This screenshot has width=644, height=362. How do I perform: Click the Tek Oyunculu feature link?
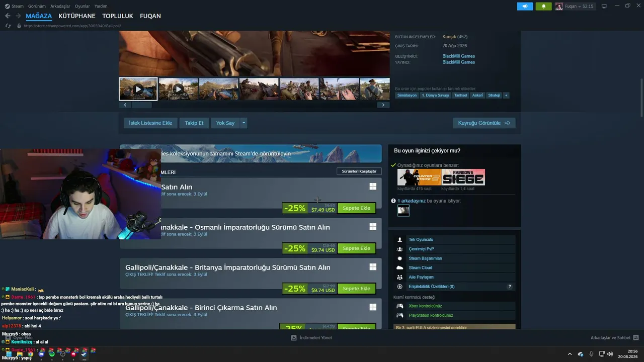click(421, 240)
